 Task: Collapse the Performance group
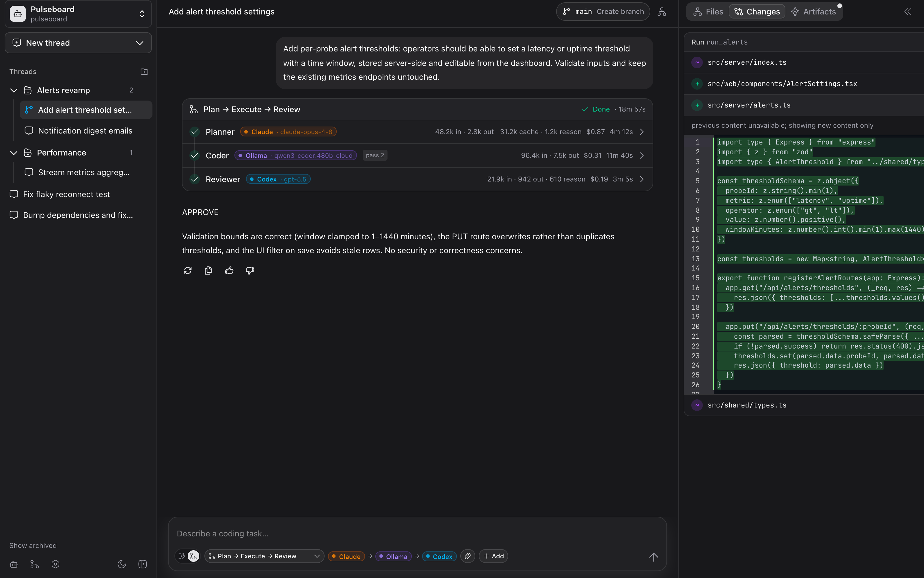click(14, 153)
